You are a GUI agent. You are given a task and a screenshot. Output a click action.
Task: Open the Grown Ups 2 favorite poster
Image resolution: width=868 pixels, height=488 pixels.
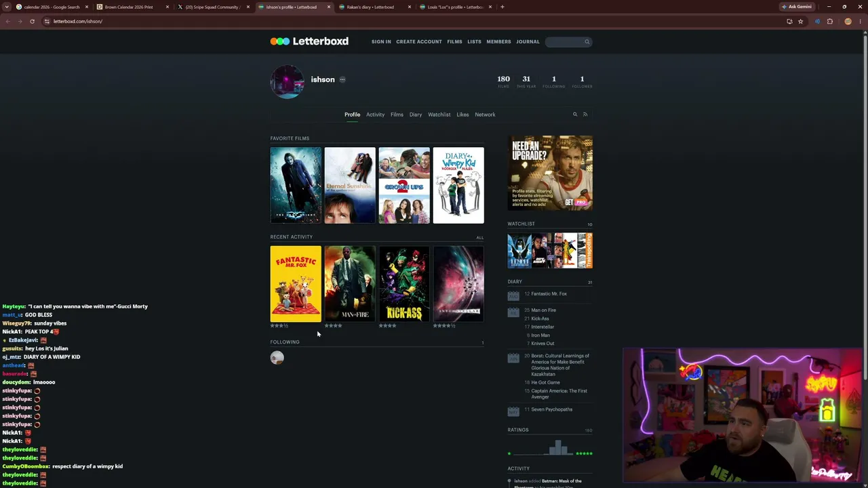[404, 185]
